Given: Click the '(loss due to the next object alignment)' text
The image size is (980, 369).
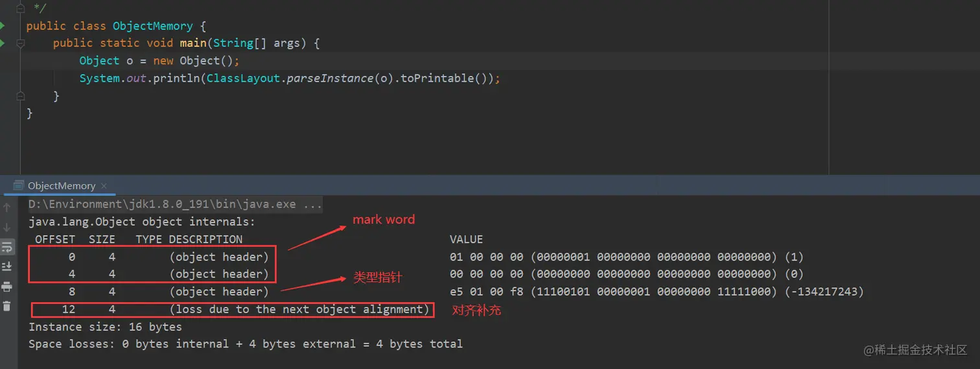Looking at the screenshot, I should tap(299, 309).
